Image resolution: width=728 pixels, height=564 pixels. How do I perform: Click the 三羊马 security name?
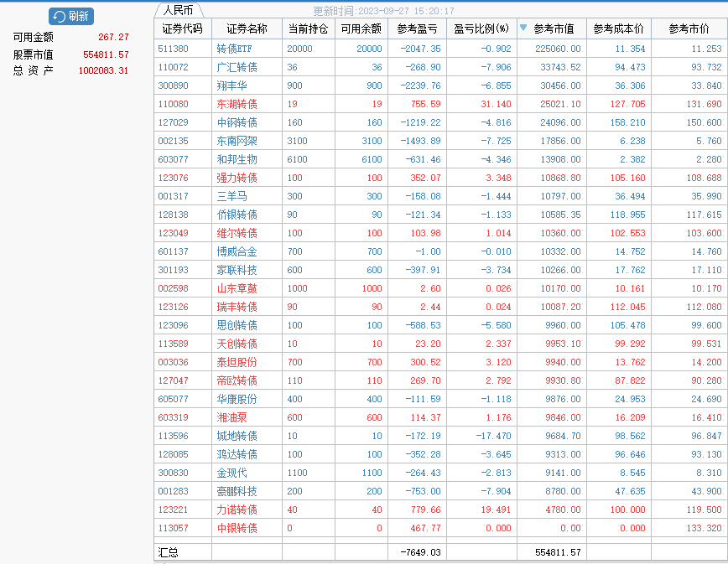(231, 196)
